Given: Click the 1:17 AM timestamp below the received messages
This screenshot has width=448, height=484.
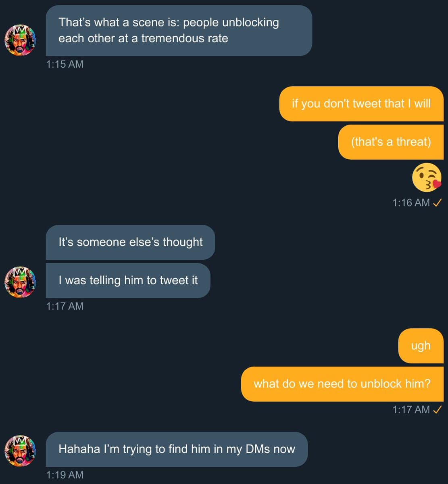Looking at the screenshot, I should point(65,306).
